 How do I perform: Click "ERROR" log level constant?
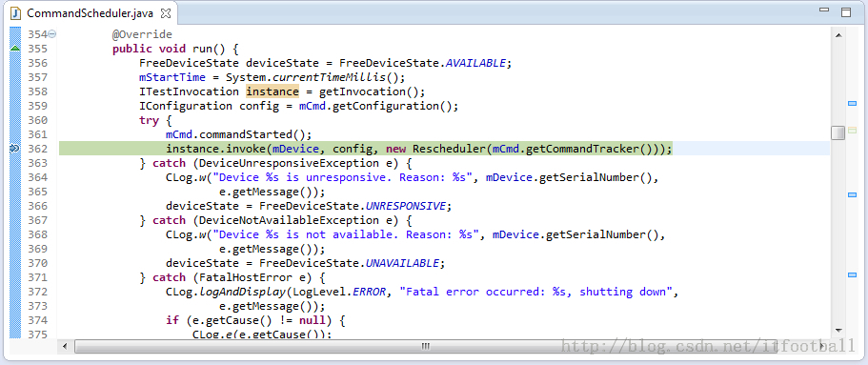(370, 292)
